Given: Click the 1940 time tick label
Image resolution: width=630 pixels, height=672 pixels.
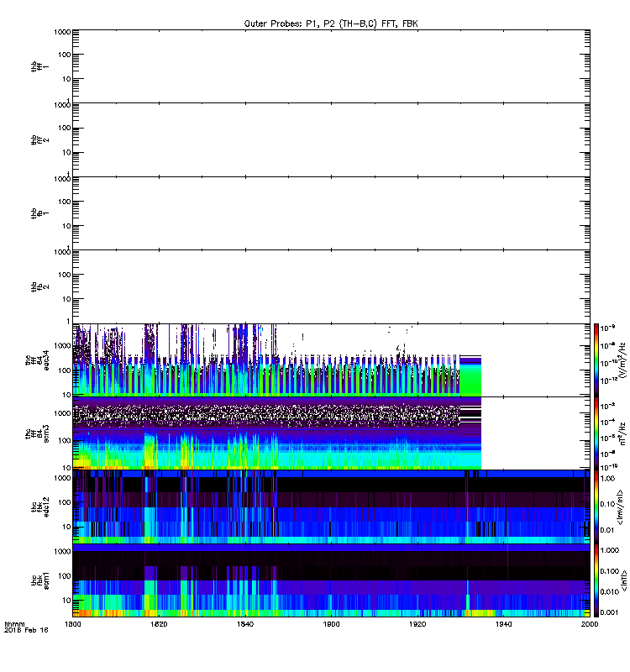Looking at the screenshot, I should click(x=503, y=624).
